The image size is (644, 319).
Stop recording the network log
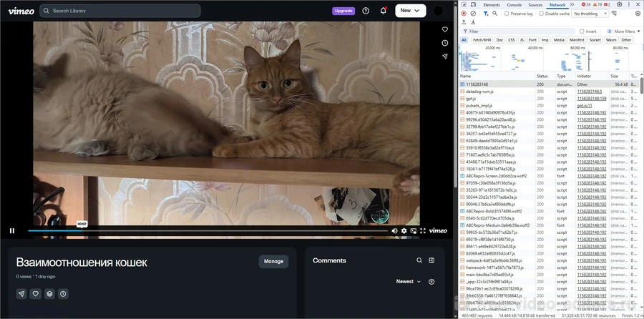pos(464,14)
